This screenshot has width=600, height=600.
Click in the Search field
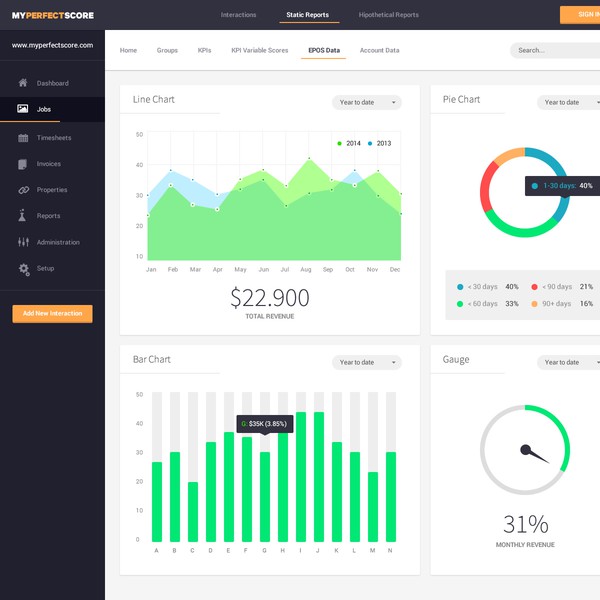[555, 50]
